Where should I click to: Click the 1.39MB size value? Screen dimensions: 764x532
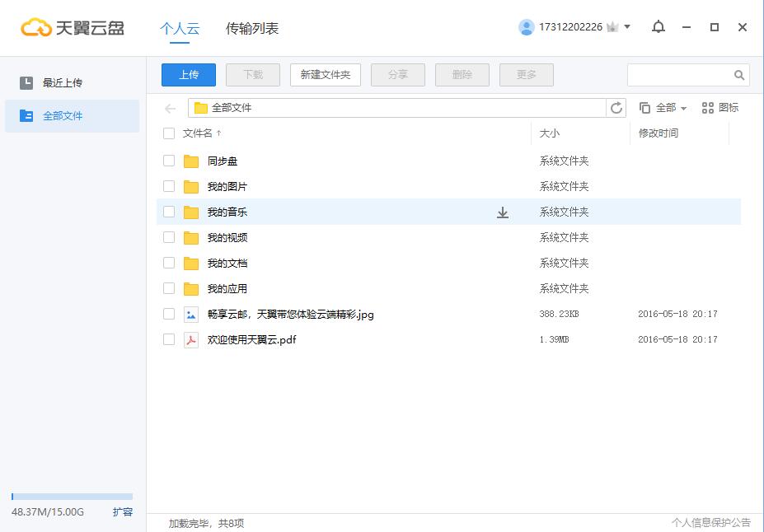click(x=554, y=339)
